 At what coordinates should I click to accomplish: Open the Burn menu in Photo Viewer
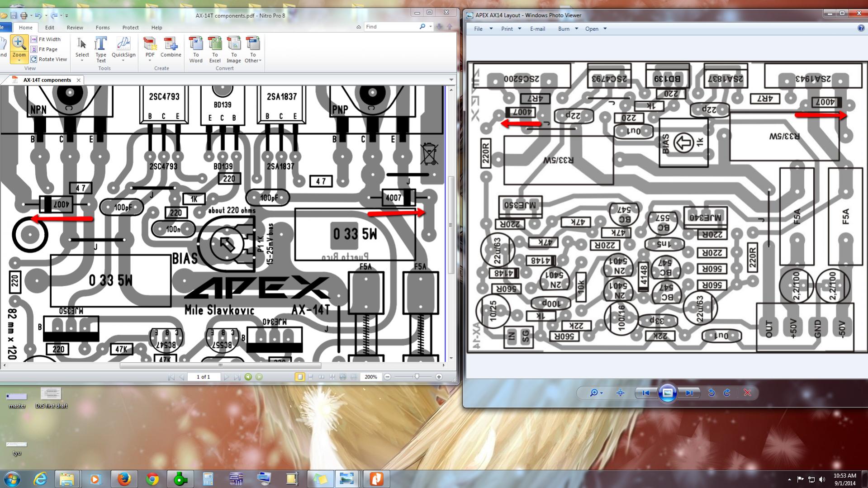[x=568, y=28]
